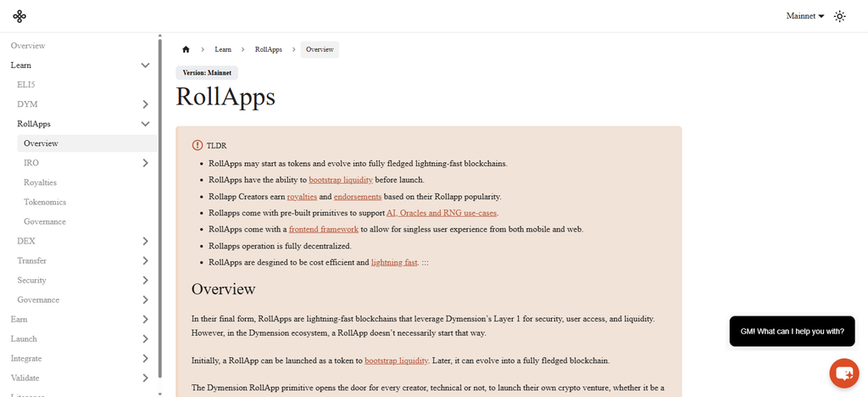Toggle light/dark theme sun icon
The height and width of the screenshot is (397, 868).
point(840,17)
